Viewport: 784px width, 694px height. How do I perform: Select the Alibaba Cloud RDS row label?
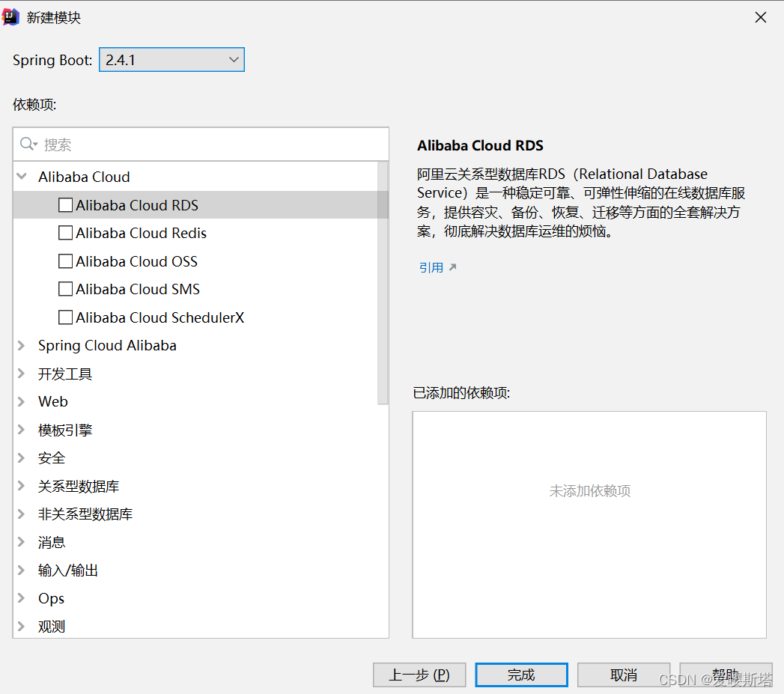(137, 205)
